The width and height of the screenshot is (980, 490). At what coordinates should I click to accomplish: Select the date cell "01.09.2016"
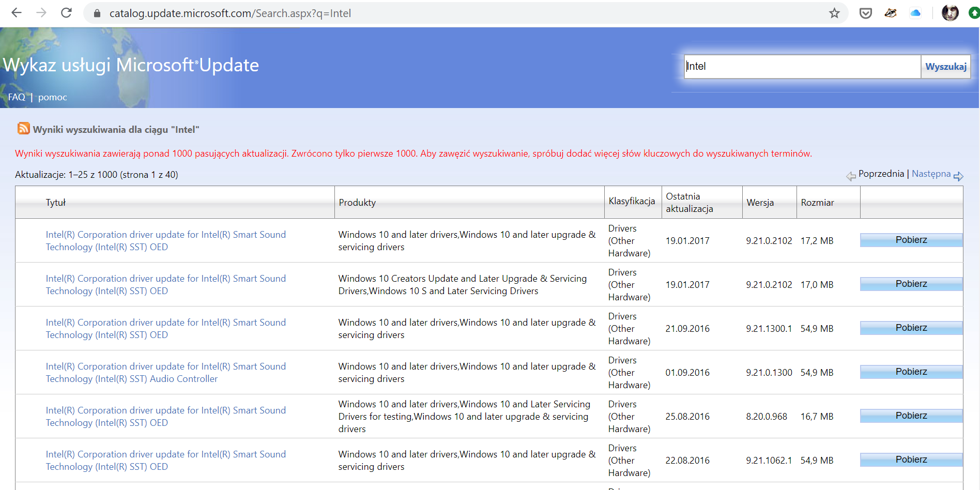(x=687, y=373)
